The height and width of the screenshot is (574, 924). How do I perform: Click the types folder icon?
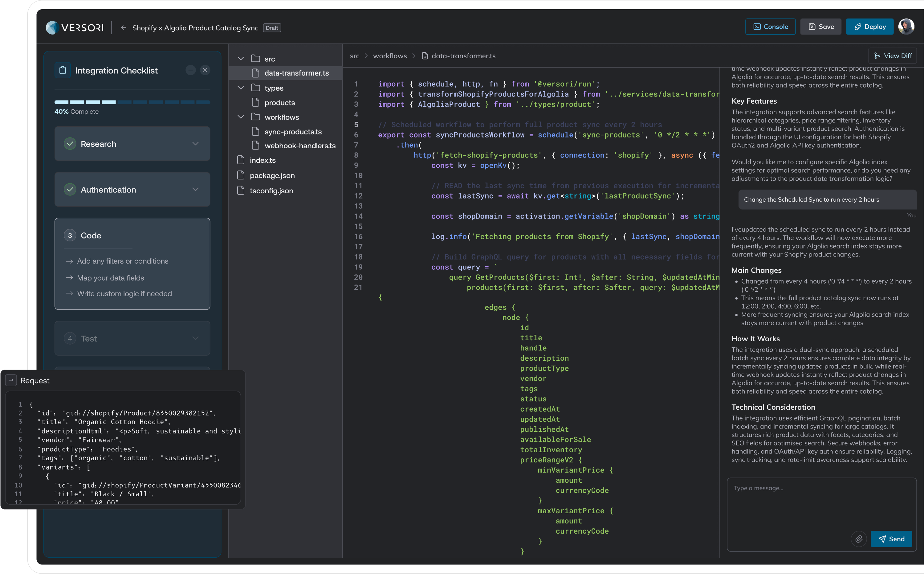[x=256, y=88]
